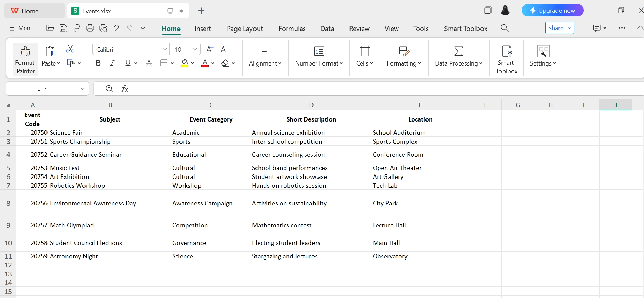Viewport: 644px width, 298px height.
Task: Click the increase font size icon
Action: pyautogui.click(x=210, y=49)
